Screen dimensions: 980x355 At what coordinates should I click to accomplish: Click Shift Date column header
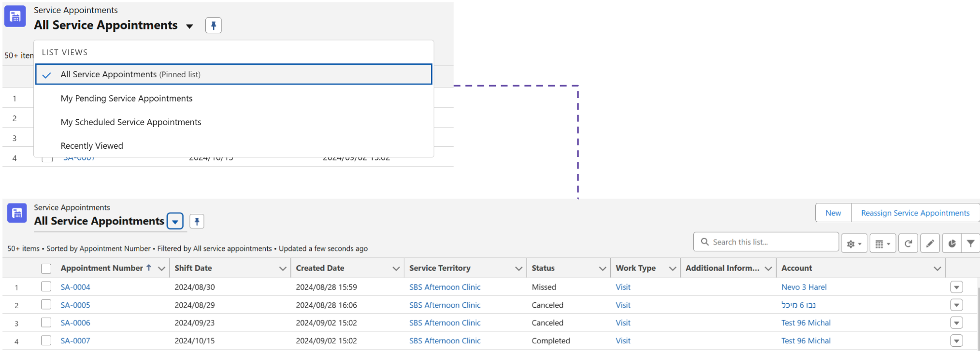point(193,268)
